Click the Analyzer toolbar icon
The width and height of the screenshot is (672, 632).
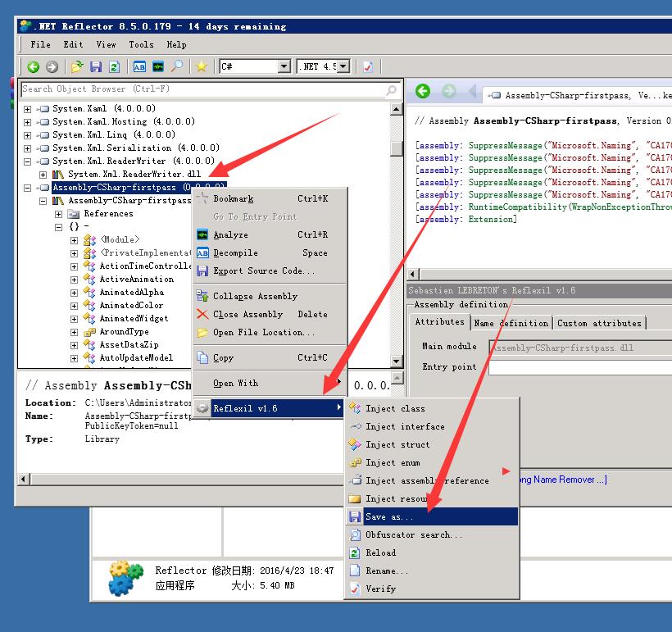click(158, 67)
